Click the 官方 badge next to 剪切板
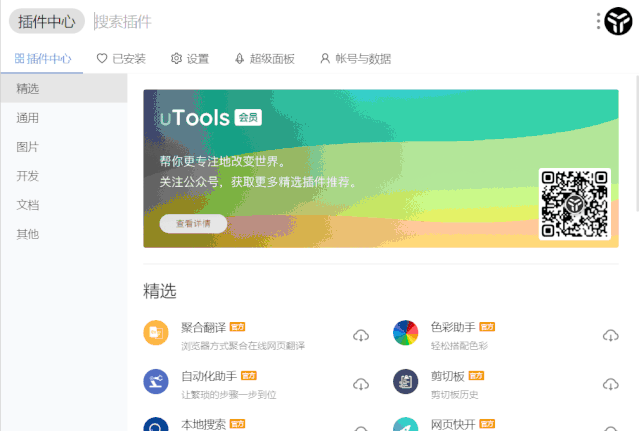The height and width of the screenshot is (431, 639). (476, 376)
